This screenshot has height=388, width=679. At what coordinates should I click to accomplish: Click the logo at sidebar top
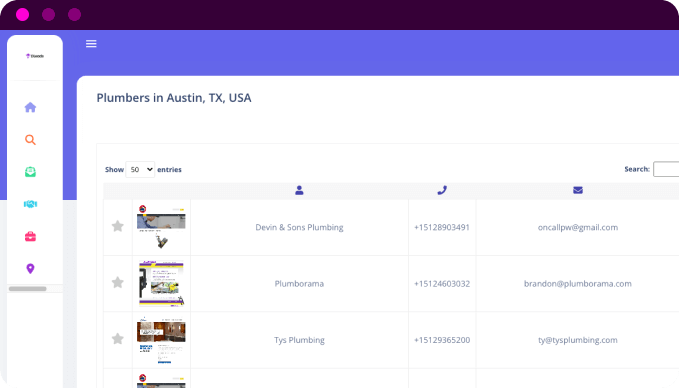click(x=35, y=56)
